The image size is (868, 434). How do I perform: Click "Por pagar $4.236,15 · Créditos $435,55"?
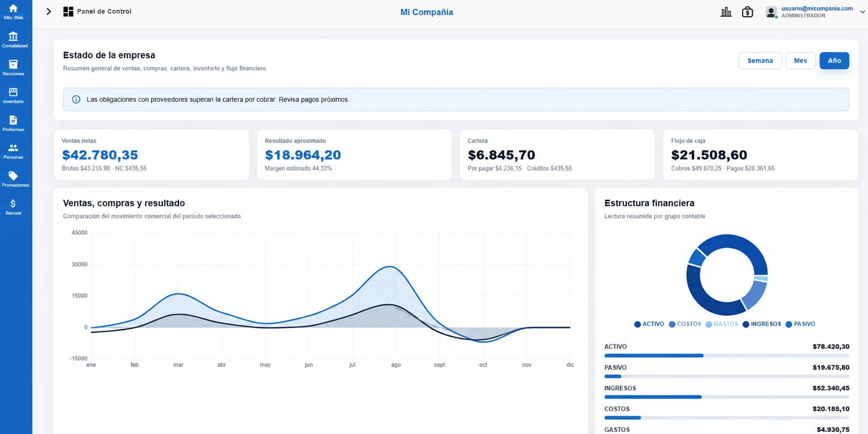[x=519, y=168]
